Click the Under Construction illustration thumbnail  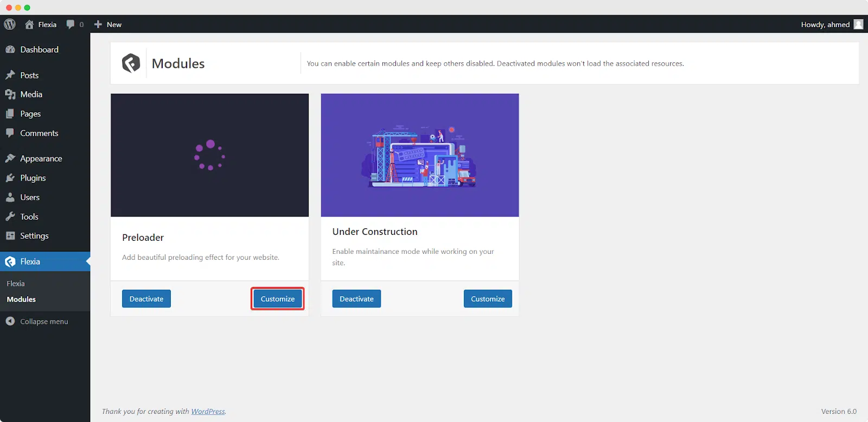pos(420,155)
